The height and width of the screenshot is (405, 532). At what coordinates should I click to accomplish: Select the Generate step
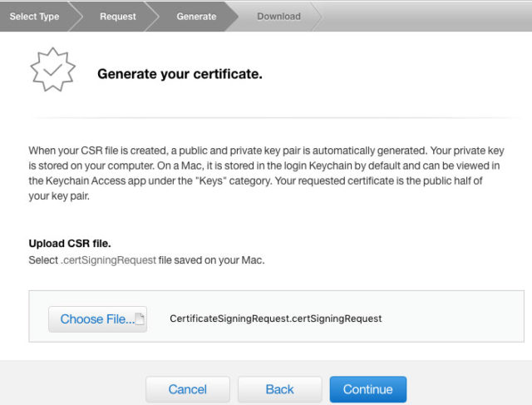[196, 17]
